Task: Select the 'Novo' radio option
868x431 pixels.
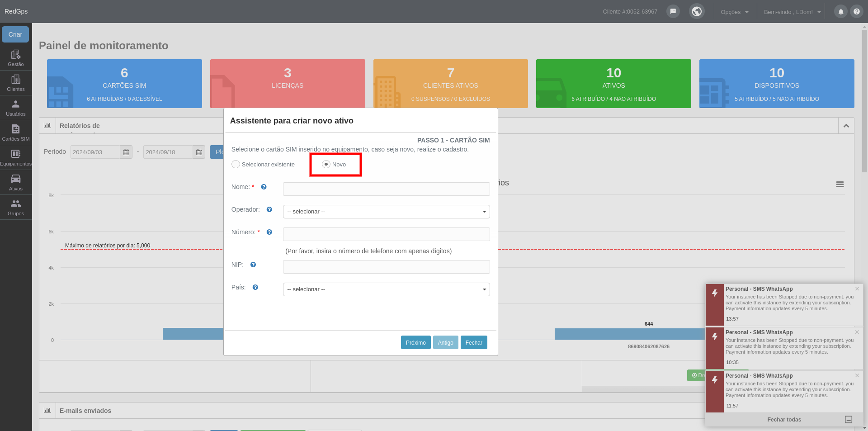Action: tap(326, 164)
